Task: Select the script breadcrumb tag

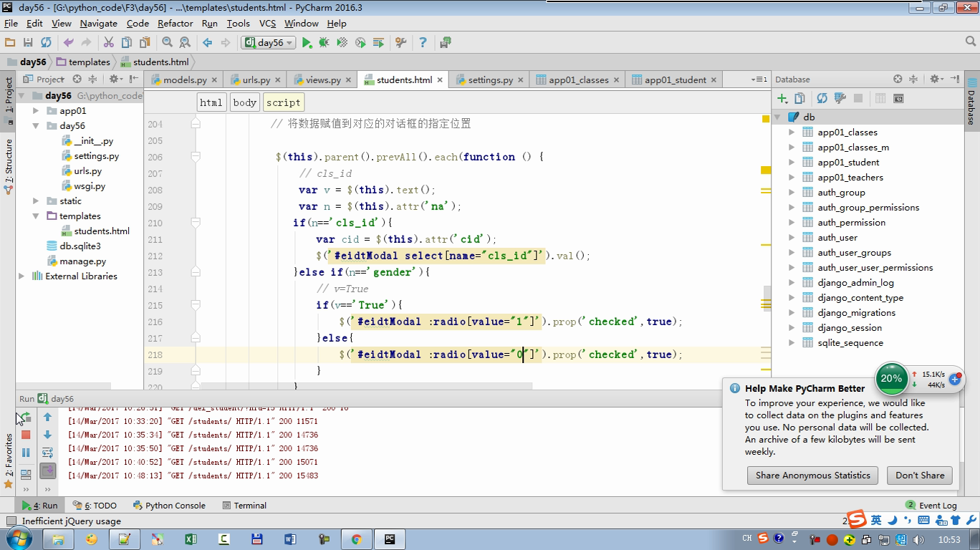Action: (283, 102)
